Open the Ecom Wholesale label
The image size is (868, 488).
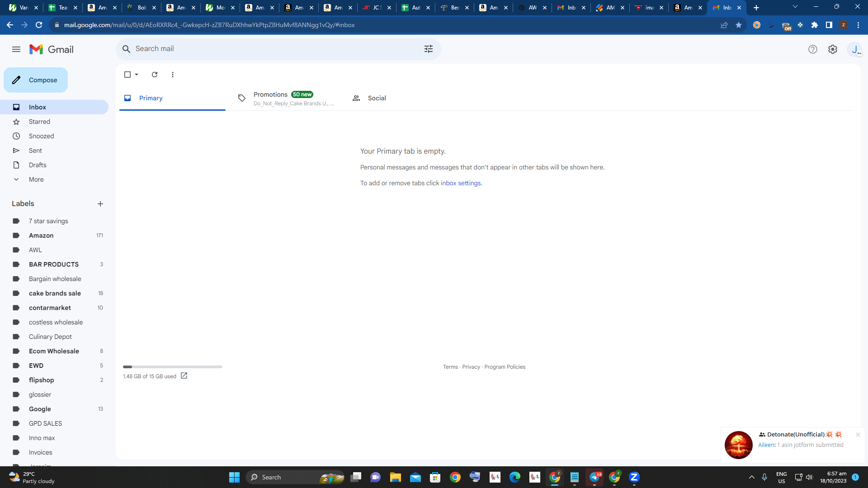[54, 351]
